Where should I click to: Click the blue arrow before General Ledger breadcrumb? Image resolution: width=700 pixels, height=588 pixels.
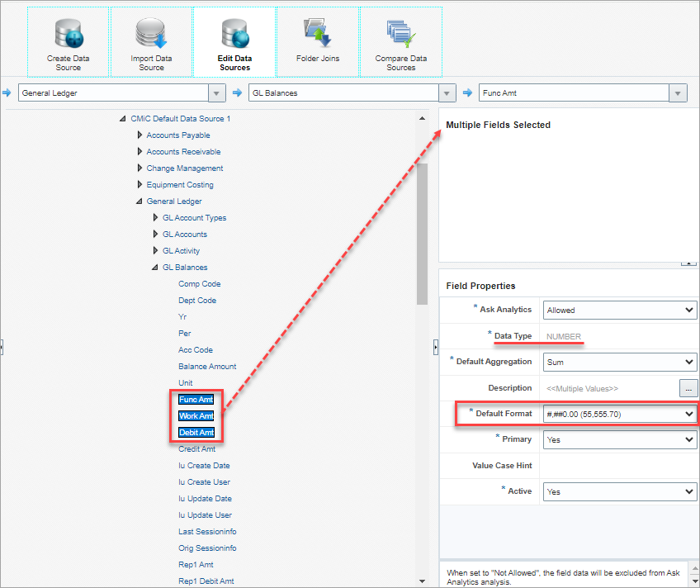[x=7, y=92]
